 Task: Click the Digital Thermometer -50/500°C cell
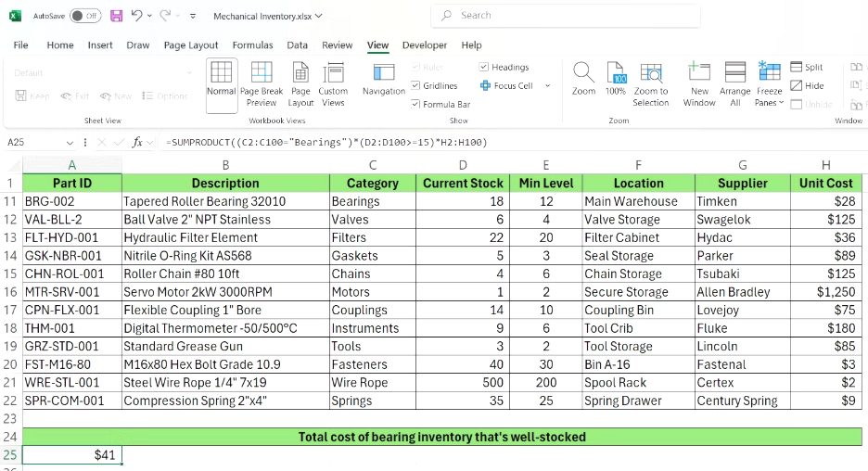(225, 328)
